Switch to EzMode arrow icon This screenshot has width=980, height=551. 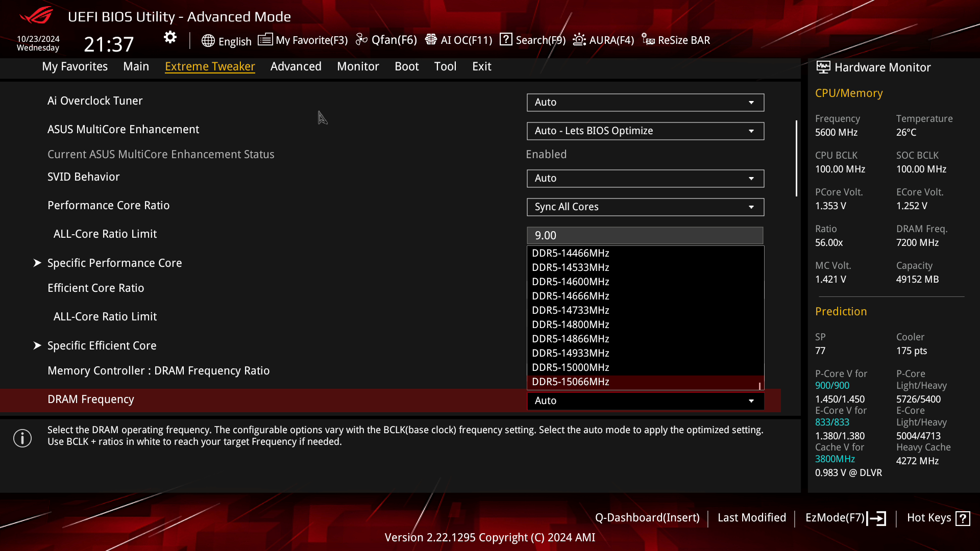coord(877,518)
